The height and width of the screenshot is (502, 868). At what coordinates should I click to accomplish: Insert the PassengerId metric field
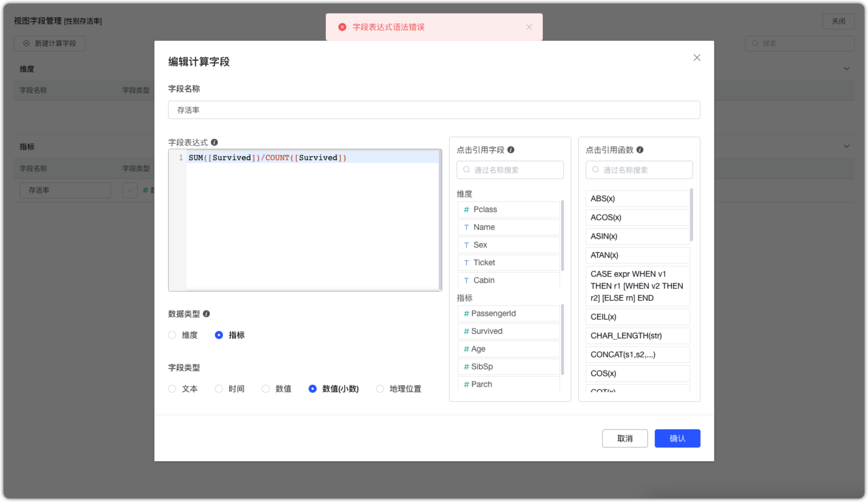coord(509,313)
